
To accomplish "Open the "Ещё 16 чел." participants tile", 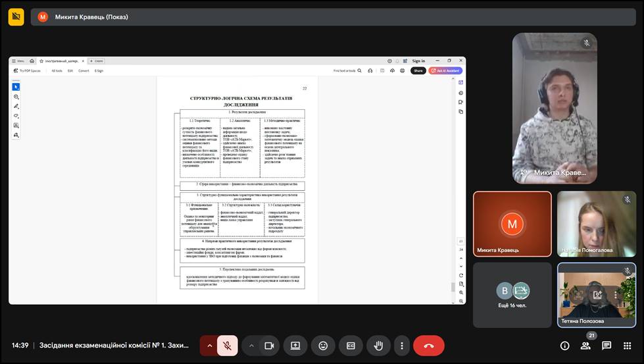I will click(x=512, y=295).
